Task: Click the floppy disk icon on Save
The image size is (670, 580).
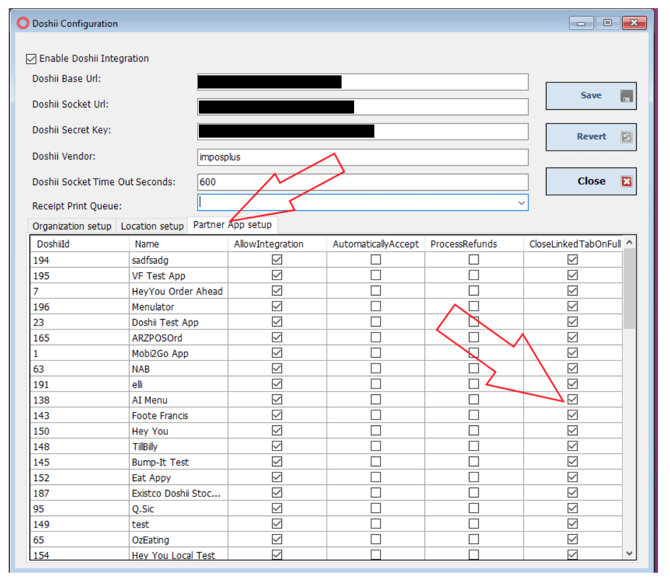Action: pyautogui.click(x=626, y=96)
